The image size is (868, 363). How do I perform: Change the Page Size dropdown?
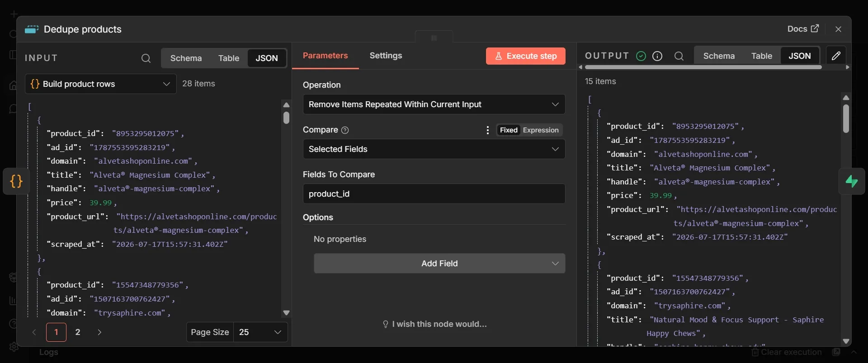click(260, 332)
